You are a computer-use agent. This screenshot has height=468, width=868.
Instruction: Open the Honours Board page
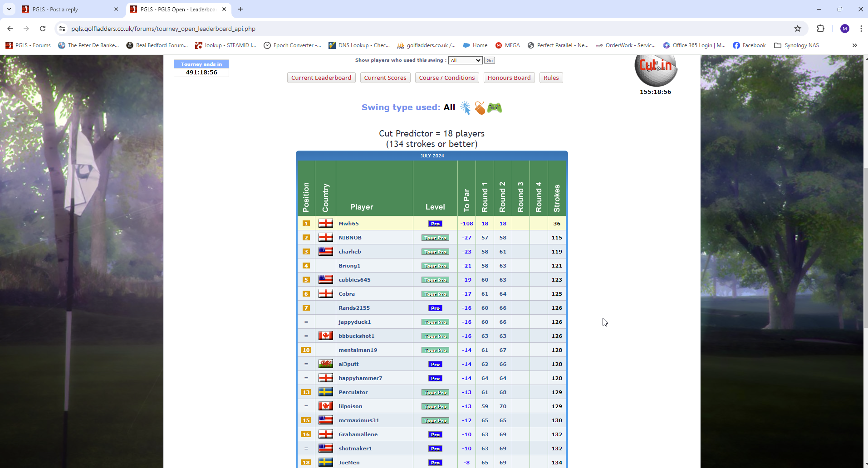point(509,78)
